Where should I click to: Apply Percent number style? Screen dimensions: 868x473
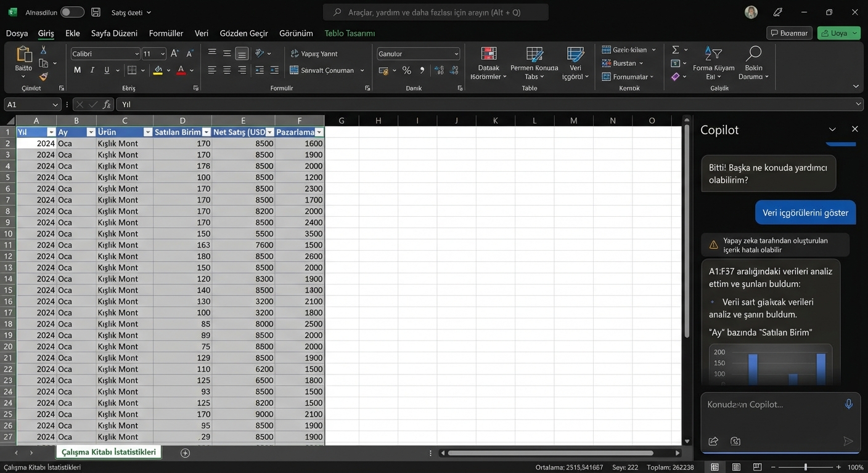pyautogui.click(x=406, y=71)
